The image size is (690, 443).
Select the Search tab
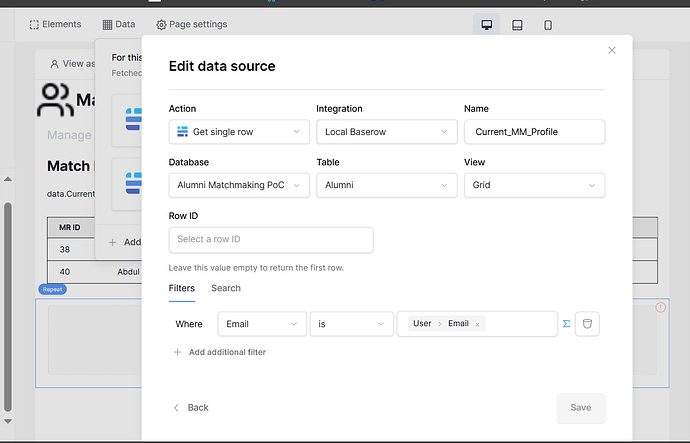[x=226, y=289]
